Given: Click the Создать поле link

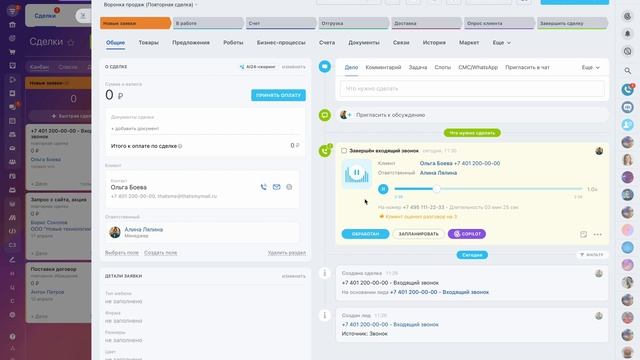Looking at the screenshot, I should 160,253.
